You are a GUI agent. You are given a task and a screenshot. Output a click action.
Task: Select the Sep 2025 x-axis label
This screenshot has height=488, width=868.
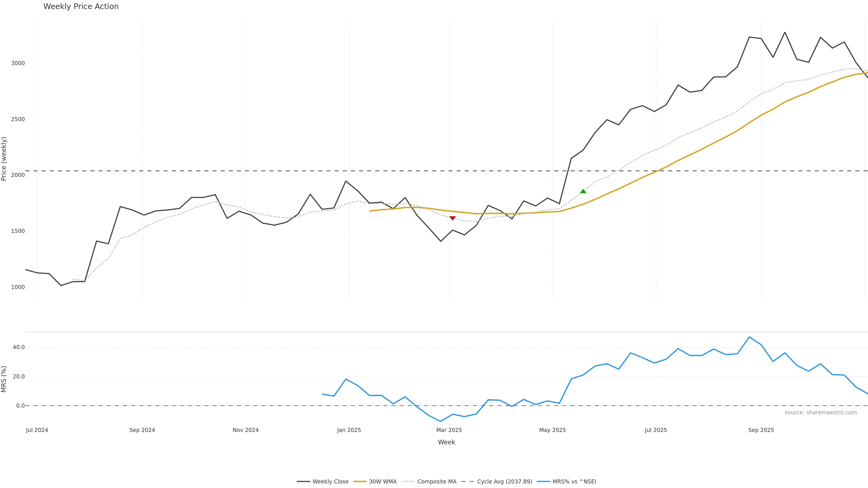pyautogui.click(x=761, y=430)
